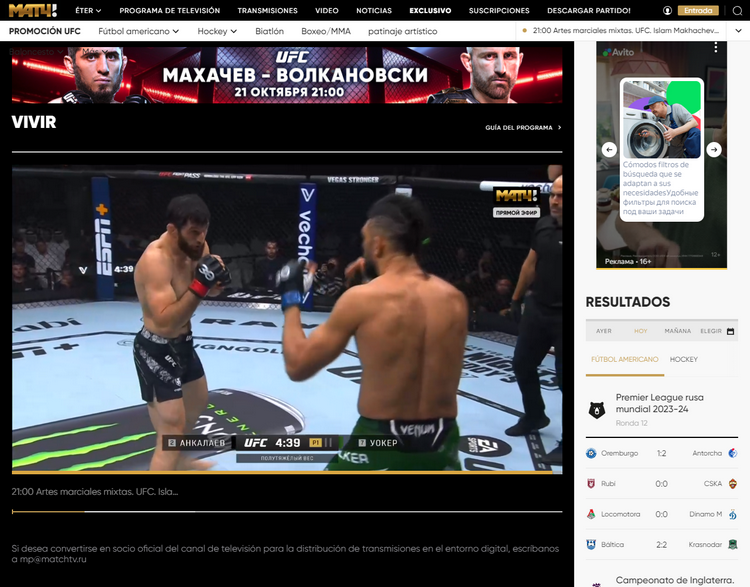Open the patinaje artístico section
The width and height of the screenshot is (750, 587).
(x=402, y=31)
